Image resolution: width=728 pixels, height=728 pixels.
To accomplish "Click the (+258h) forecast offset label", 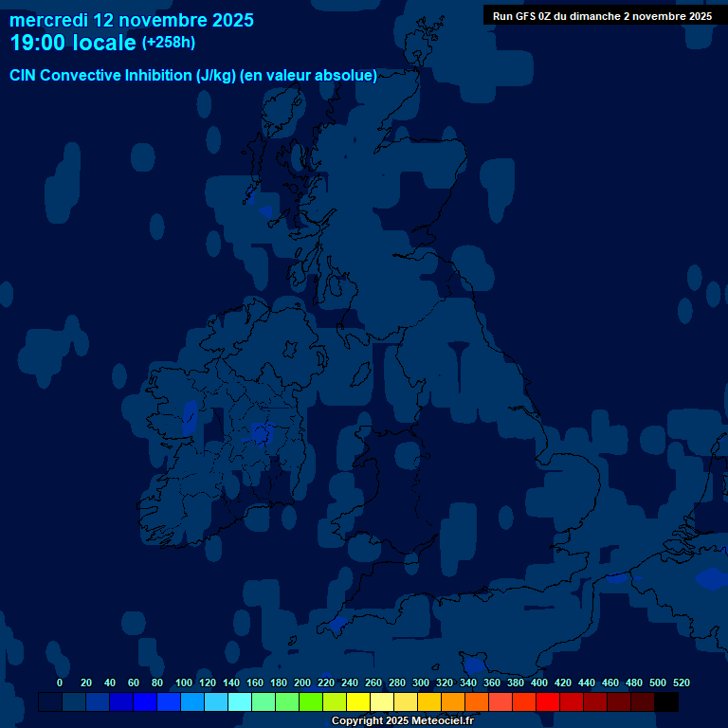I will (x=169, y=43).
